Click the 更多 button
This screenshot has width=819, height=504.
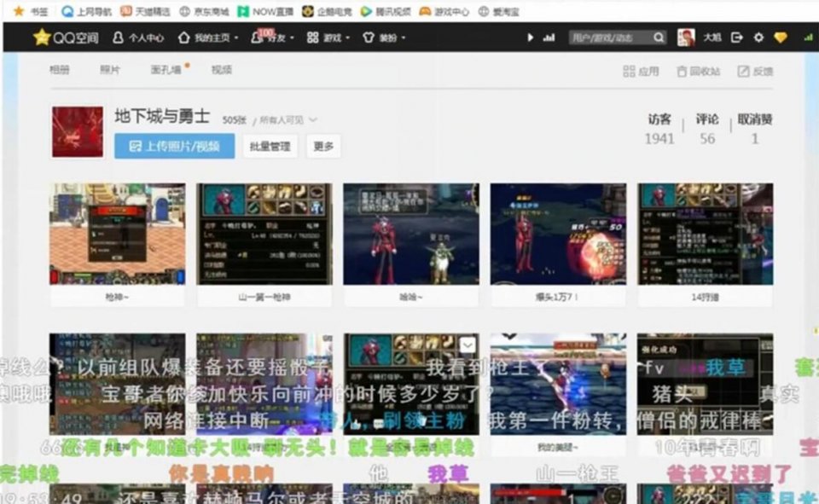tap(323, 146)
